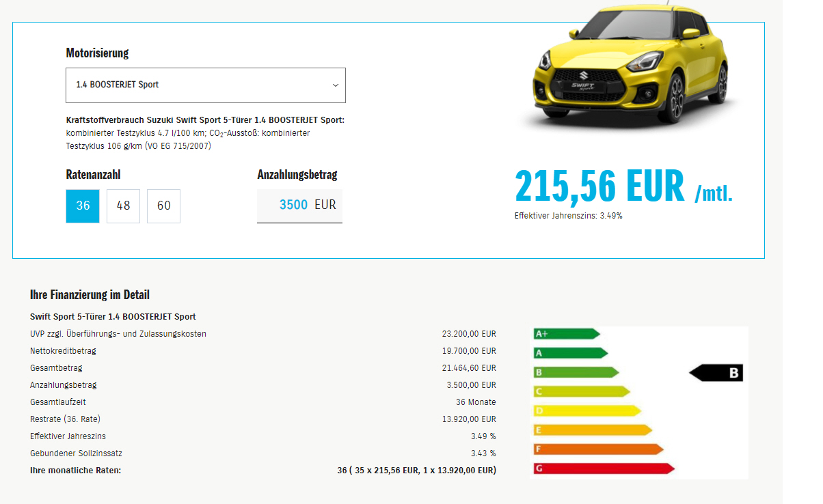Click the red G efficiency bar
This screenshot has width=823, height=504.
(x=604, y=468)
